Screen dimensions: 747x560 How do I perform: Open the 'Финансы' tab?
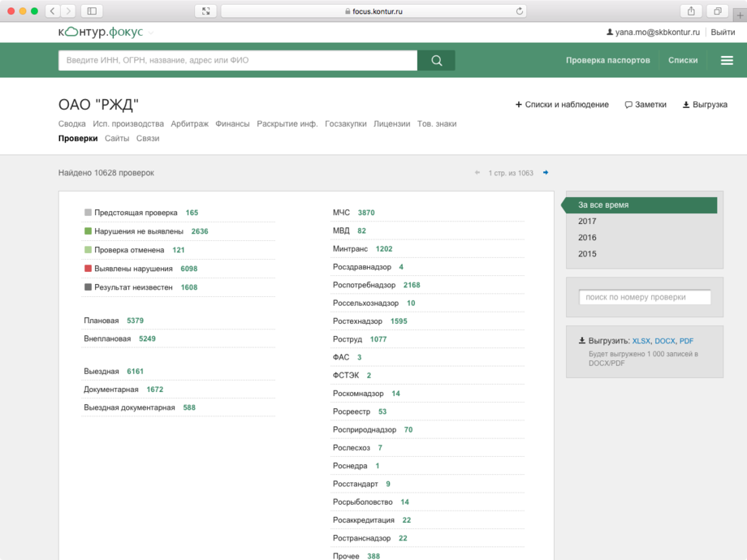pos(232,124)
